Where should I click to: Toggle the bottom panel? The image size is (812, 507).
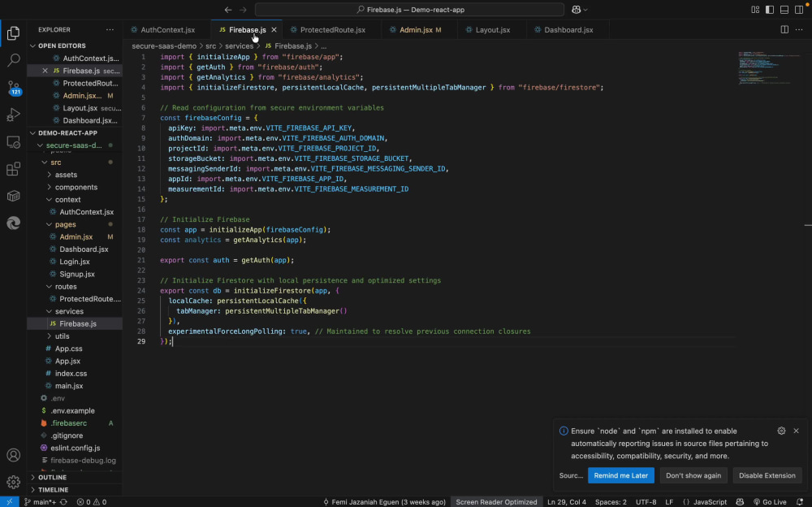pos(784,9)
